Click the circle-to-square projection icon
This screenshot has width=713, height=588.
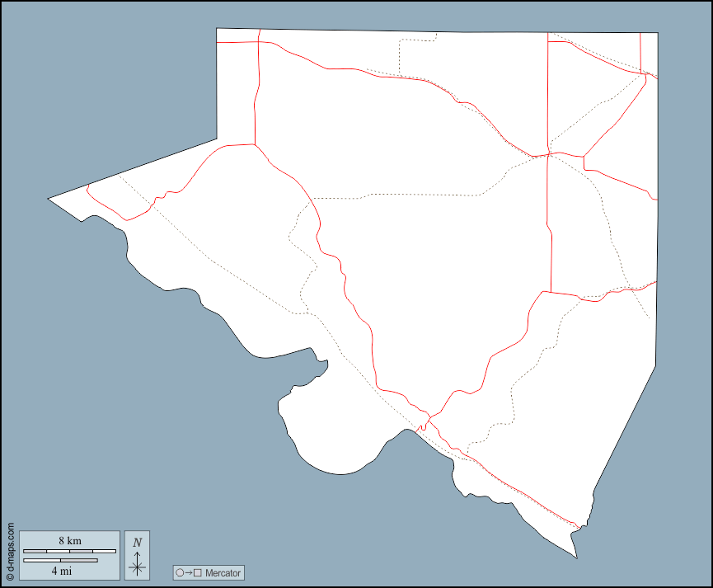(x=188, y=572)
